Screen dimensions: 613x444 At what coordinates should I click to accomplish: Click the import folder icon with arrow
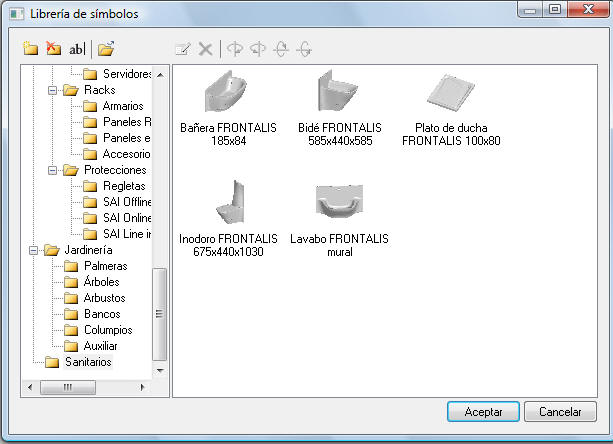(106, 48)
